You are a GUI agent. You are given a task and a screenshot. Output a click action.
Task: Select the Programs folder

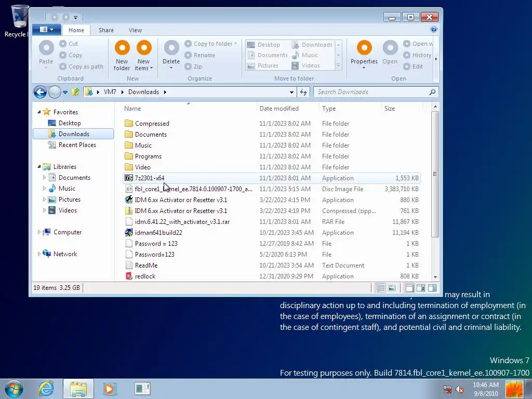point(271,156)
